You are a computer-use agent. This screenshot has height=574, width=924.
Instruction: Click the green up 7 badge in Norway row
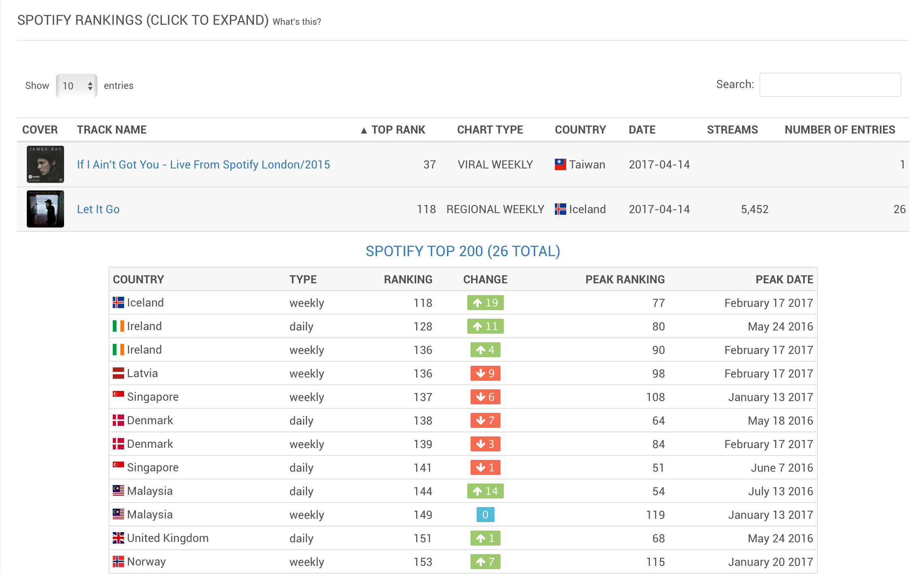point(485,561)
